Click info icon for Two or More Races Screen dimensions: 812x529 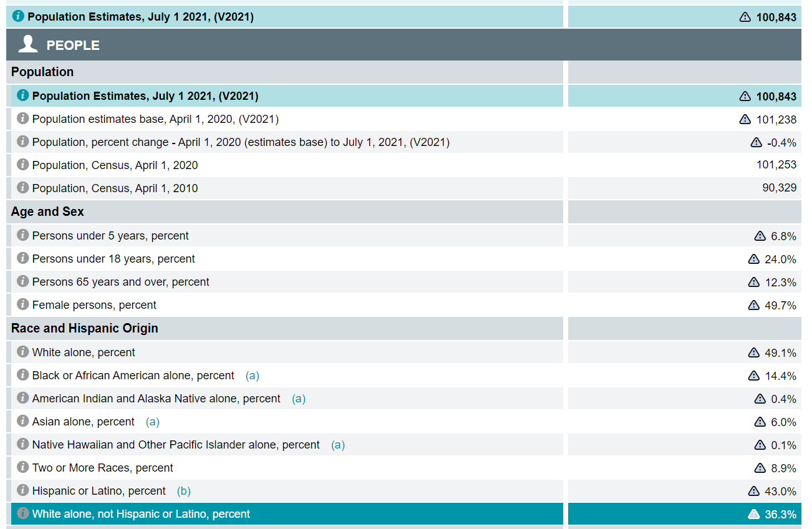tap(23, 467)
